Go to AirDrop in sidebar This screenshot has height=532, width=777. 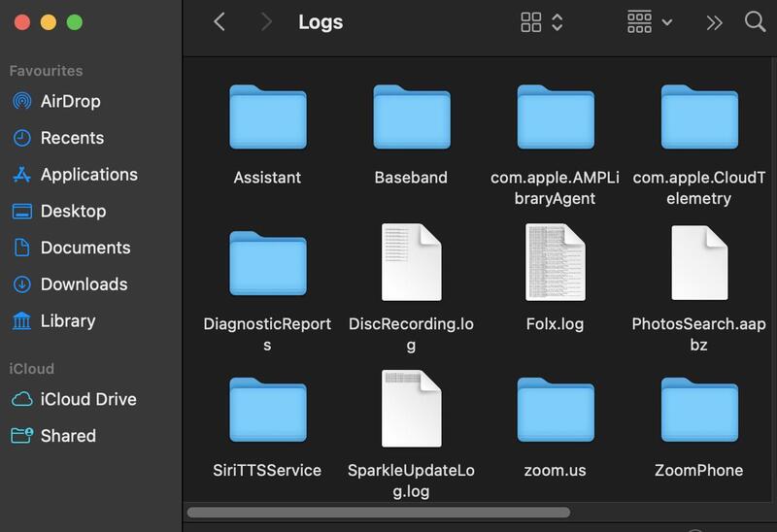pyautogui.click(x=70, y=101)
